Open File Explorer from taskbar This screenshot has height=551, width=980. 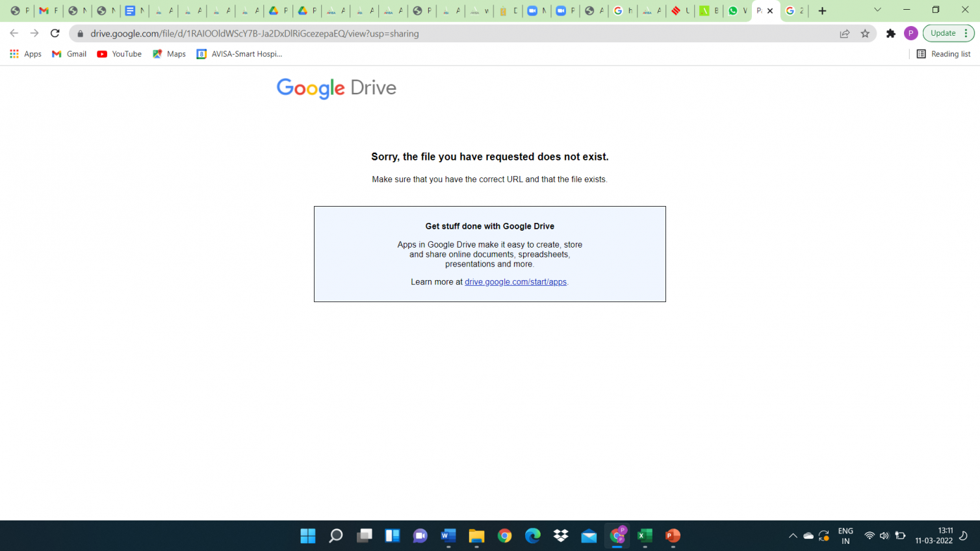pyautogui.click(x=476, y=535)
